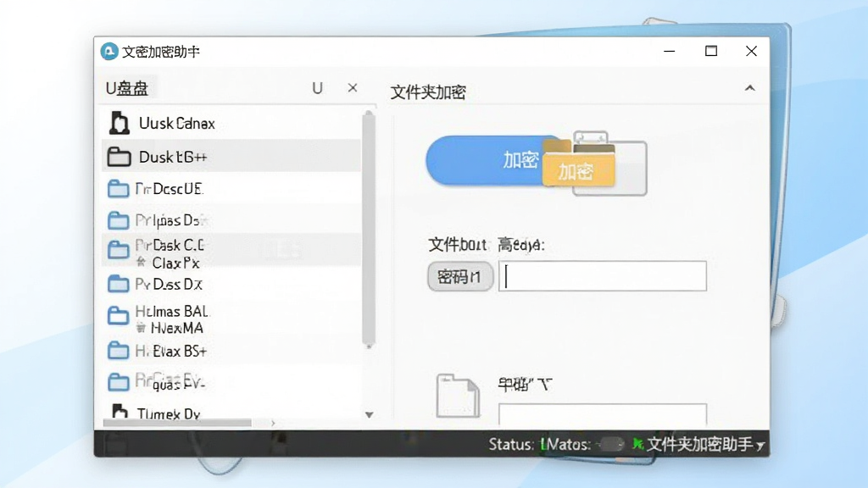Minimize the application window

tap(670, 51)
